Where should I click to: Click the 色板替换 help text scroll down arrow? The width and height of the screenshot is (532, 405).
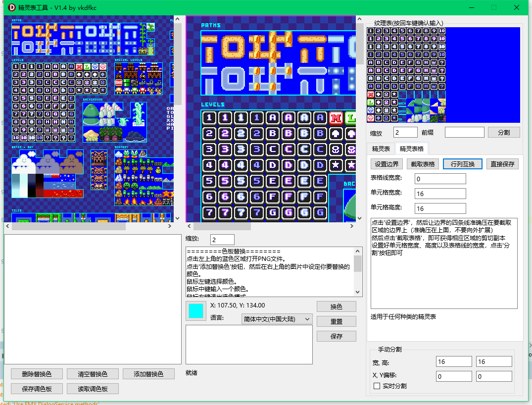[358, 292]
